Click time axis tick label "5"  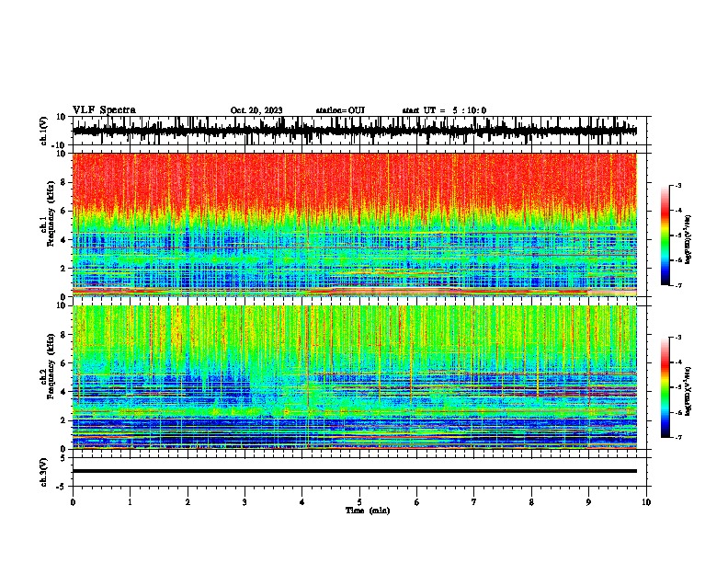(x=359, y=502)
